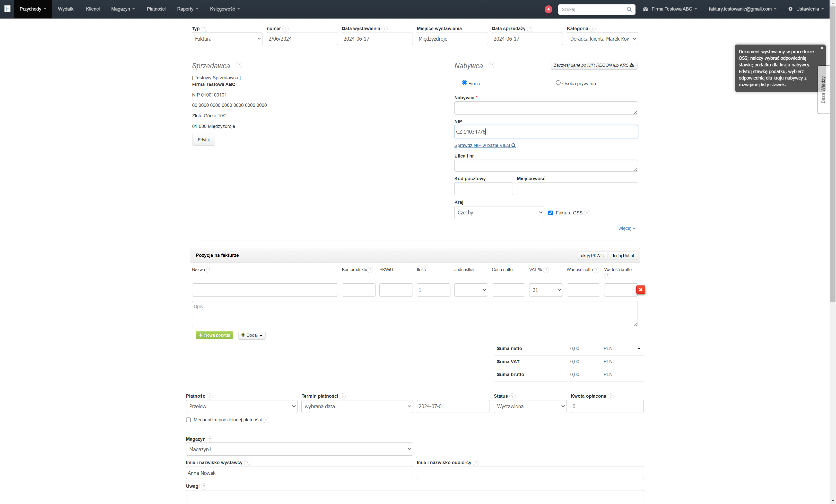Open the red notifications badge showing 4
The image size is (836, 504).
click(548, 9)
